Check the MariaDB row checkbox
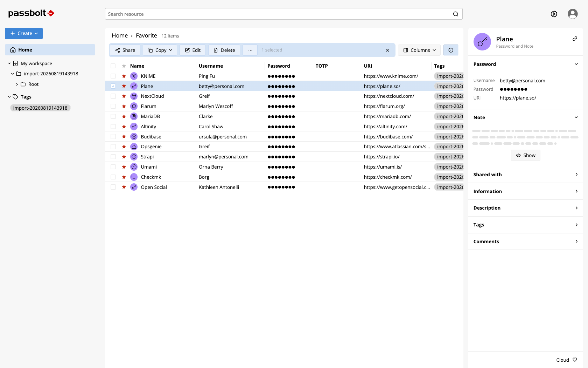588x368 pixels. pos(113,116)
